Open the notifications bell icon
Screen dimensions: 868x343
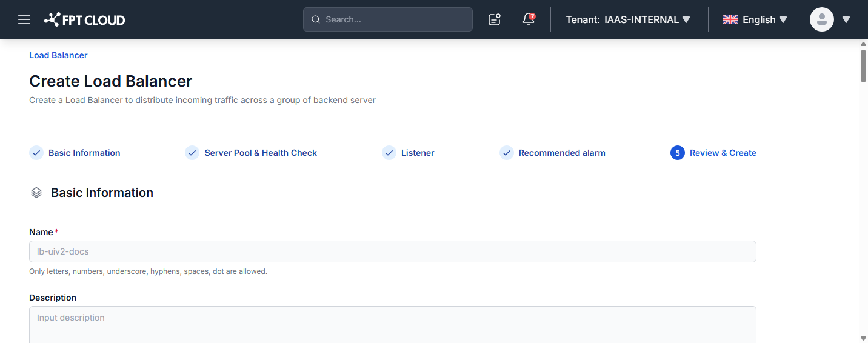coord(529,19)
